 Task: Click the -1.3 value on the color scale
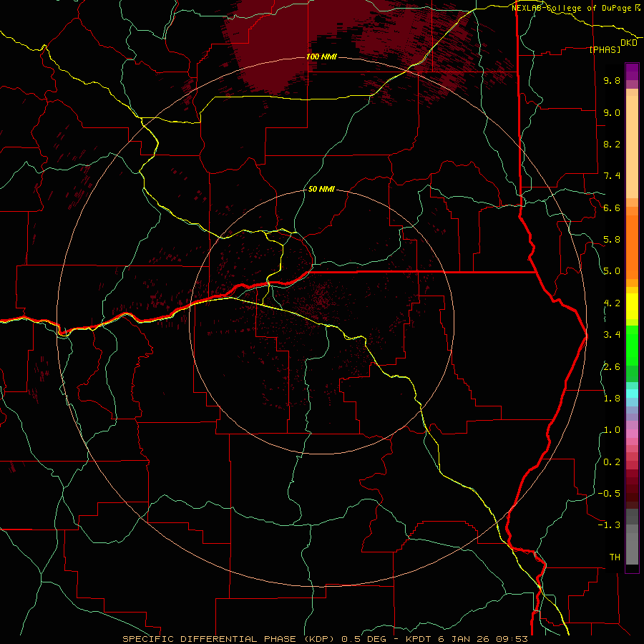pyautogui.click(x=609, y=525)
